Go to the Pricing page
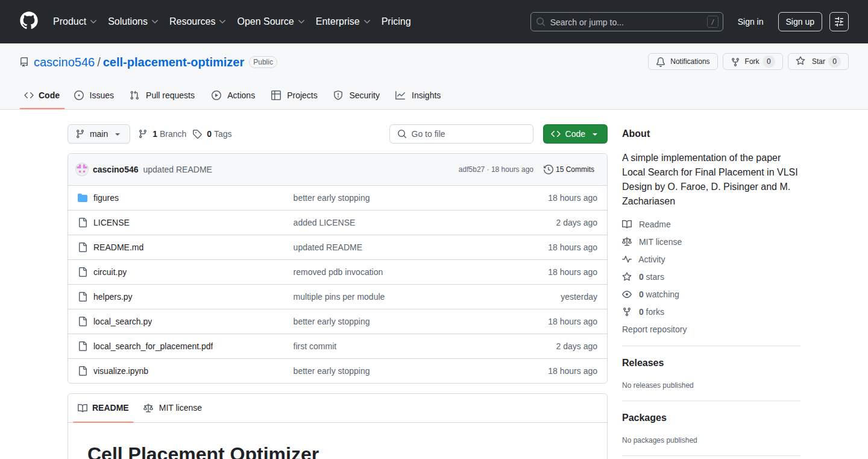This screenshot has width=868, height=459. pos(396,22)
